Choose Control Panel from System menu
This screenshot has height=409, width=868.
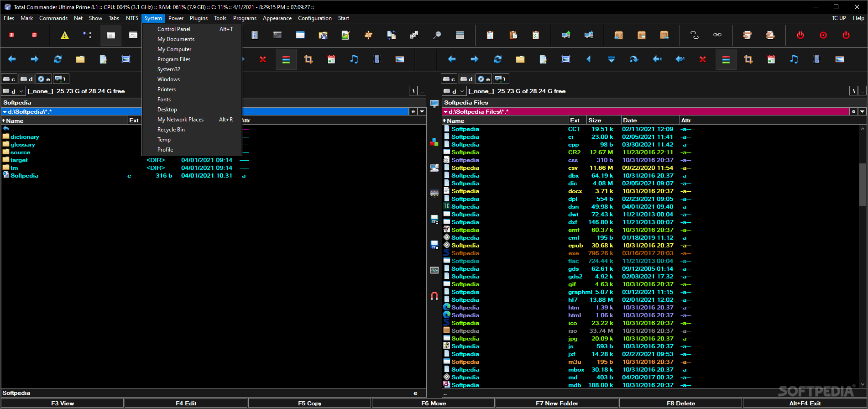click(x=192, y=29)
